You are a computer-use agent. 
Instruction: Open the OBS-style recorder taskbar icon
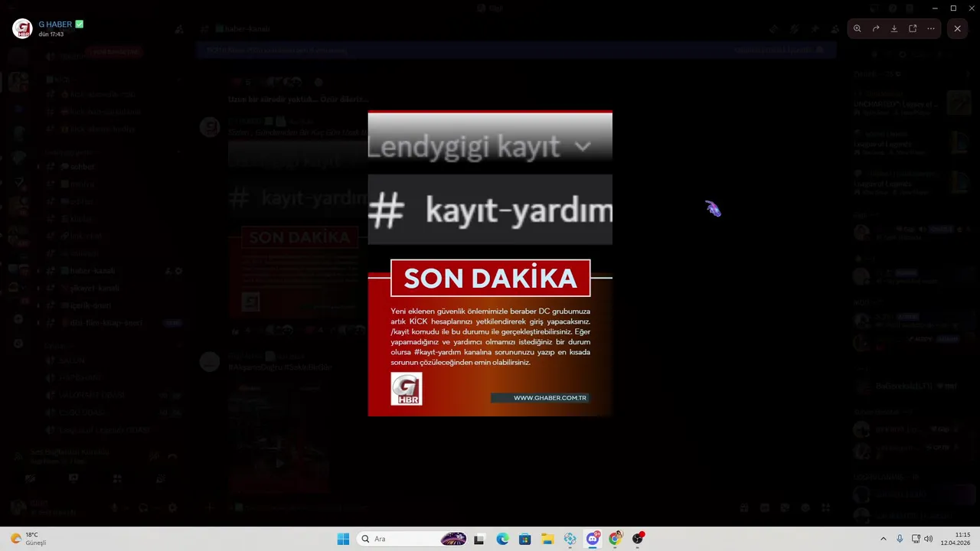point(638,539)
